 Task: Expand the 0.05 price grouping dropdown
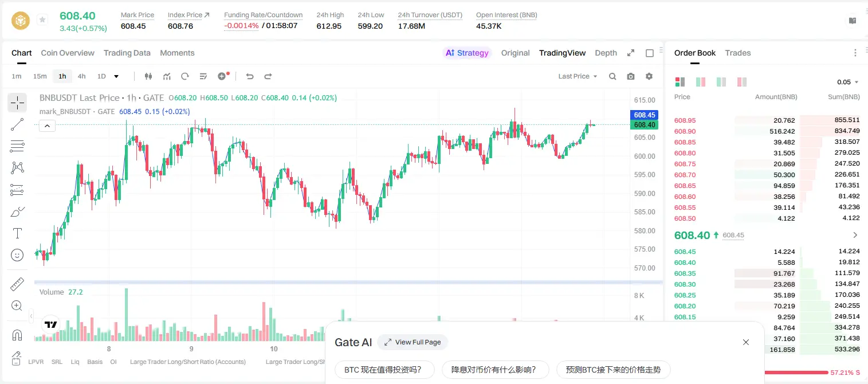tap(848, 82)
